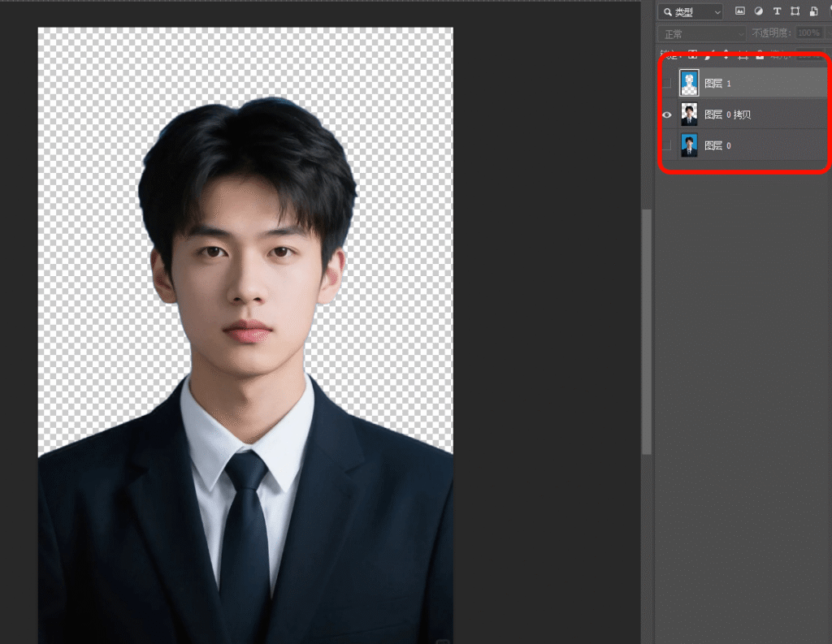Show 图层 0 using its visibility box
This screenshot has width=832, height=644.
[x=667, y=145]
